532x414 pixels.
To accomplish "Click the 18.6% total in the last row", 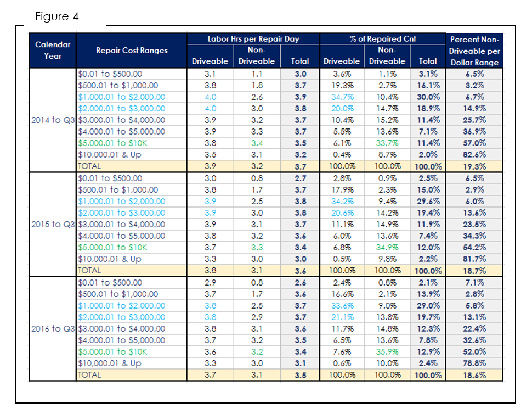I will [x=474, y=375].
